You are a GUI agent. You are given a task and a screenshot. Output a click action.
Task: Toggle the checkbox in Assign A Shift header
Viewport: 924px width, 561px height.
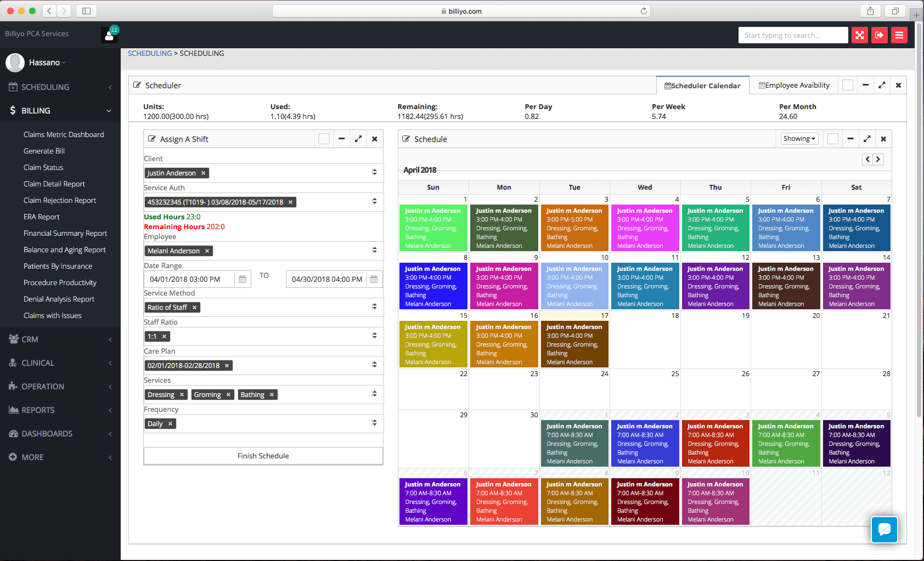(x=324, y=139)
